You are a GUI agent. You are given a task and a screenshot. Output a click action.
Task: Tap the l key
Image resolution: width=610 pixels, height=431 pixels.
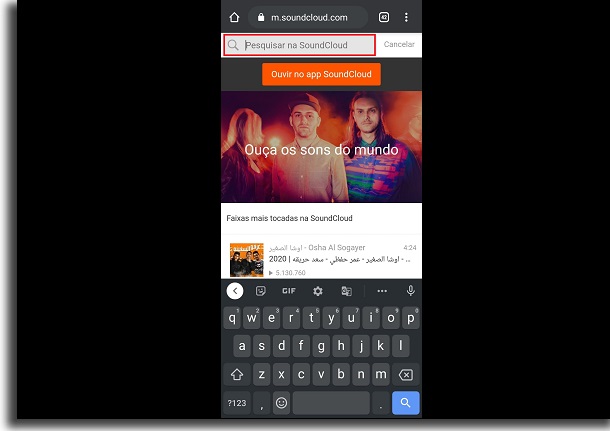point(401,346)
